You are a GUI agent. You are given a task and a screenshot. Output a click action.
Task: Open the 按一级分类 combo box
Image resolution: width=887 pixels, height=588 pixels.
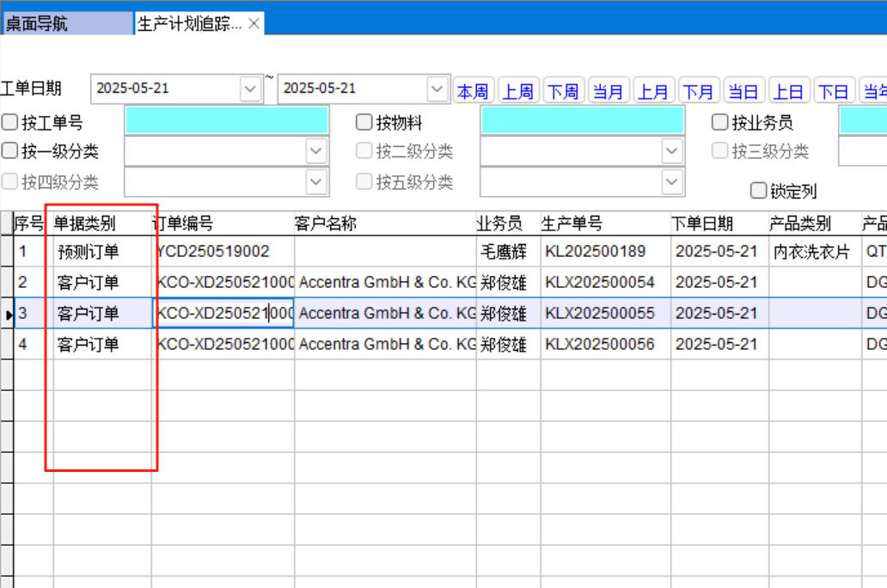(x=315, y=152)
